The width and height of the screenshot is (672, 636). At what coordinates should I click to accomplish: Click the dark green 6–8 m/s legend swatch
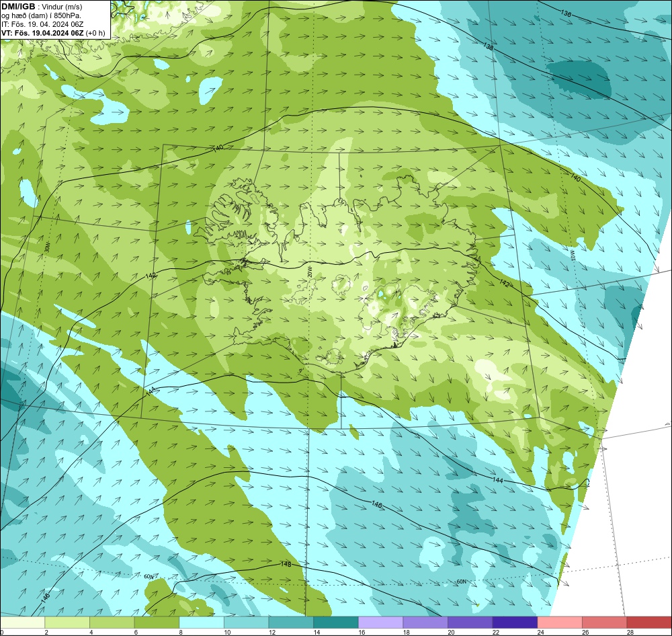157,622
